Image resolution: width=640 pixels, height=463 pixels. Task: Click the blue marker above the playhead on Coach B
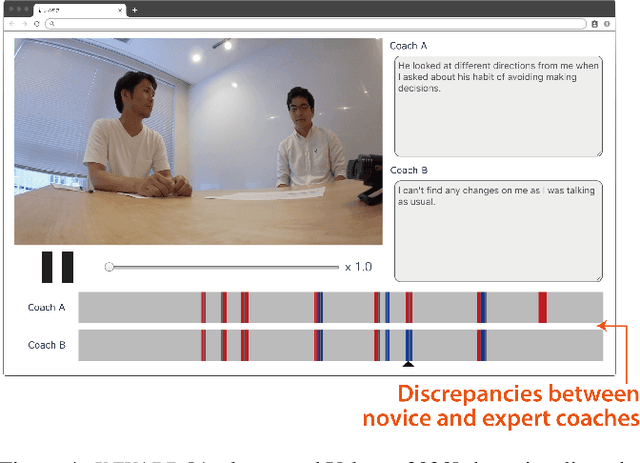click(409, 345)
